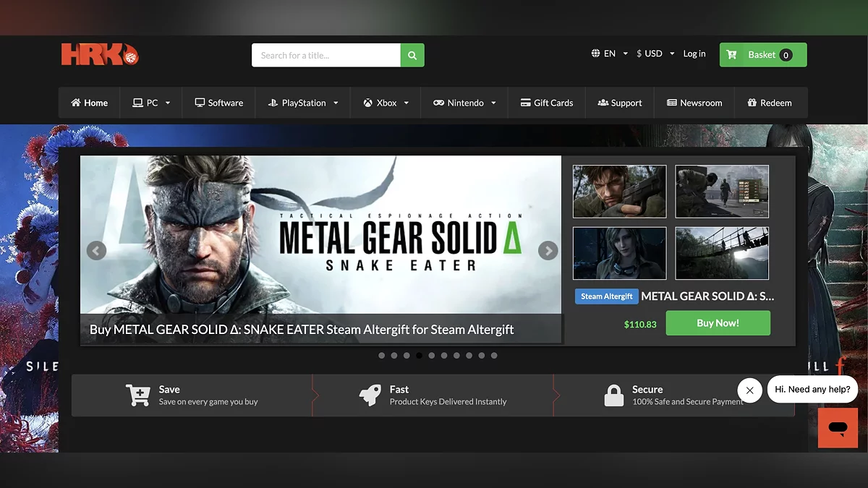
Task: Click the Secure padlock icon
Action: pos(614,395)
